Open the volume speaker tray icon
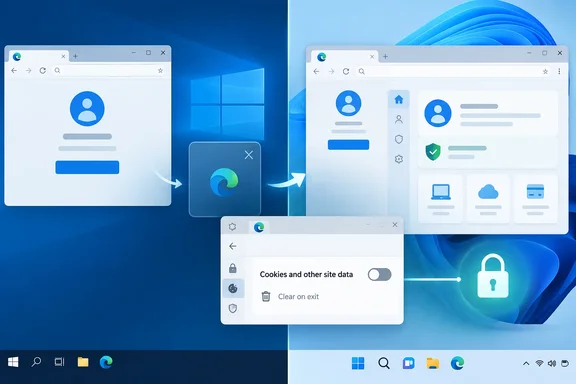576x384 pixels. (552, 363)
